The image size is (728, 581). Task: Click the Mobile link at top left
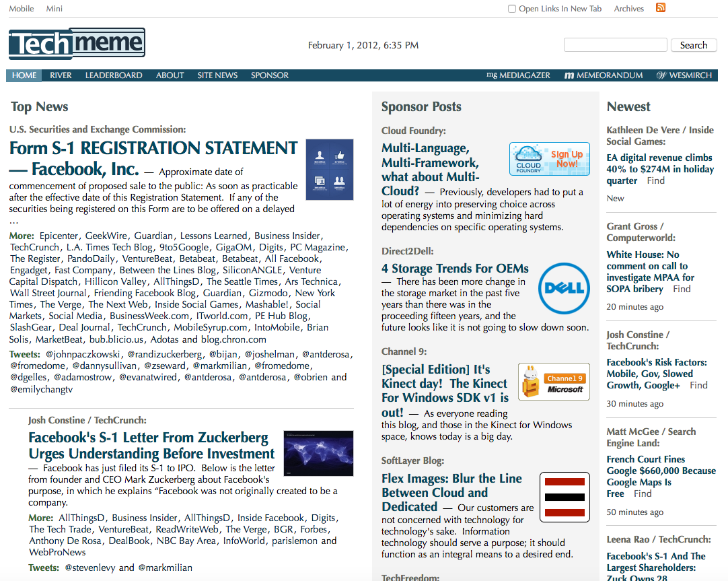pyautogui.click(x=21, y=8)
